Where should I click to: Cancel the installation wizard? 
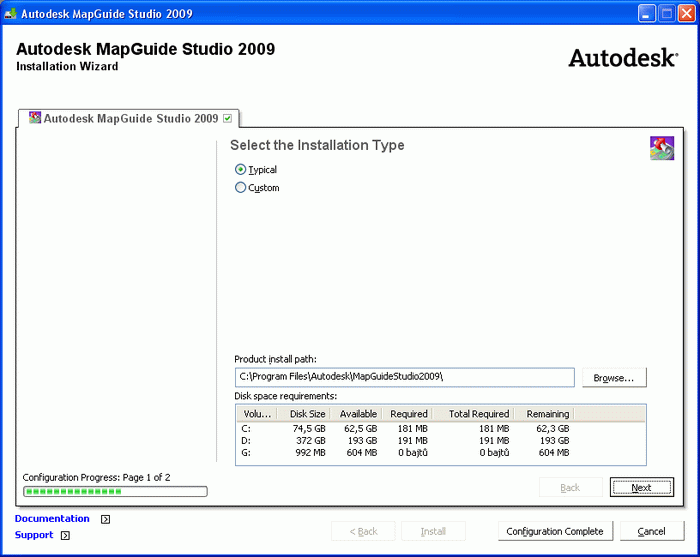pyautogui.click(x=651, y=531)
